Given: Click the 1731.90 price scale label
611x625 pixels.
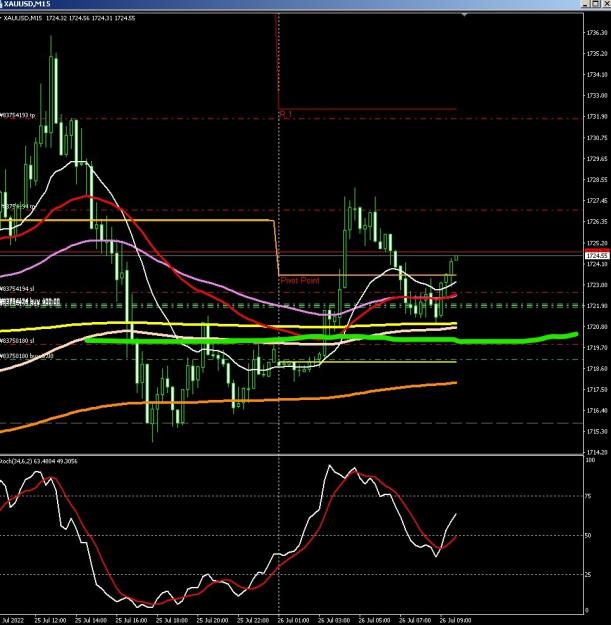Looking at the screenshot, I should tap(597, 116).
